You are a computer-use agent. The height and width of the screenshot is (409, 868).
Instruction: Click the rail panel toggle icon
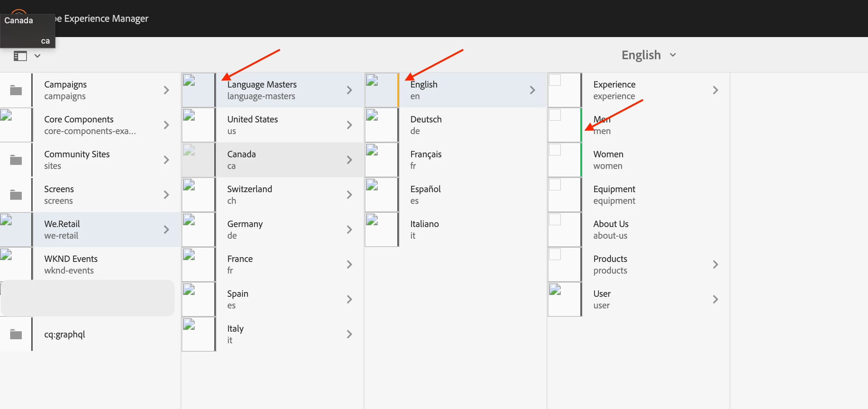[x=20, y=56]
